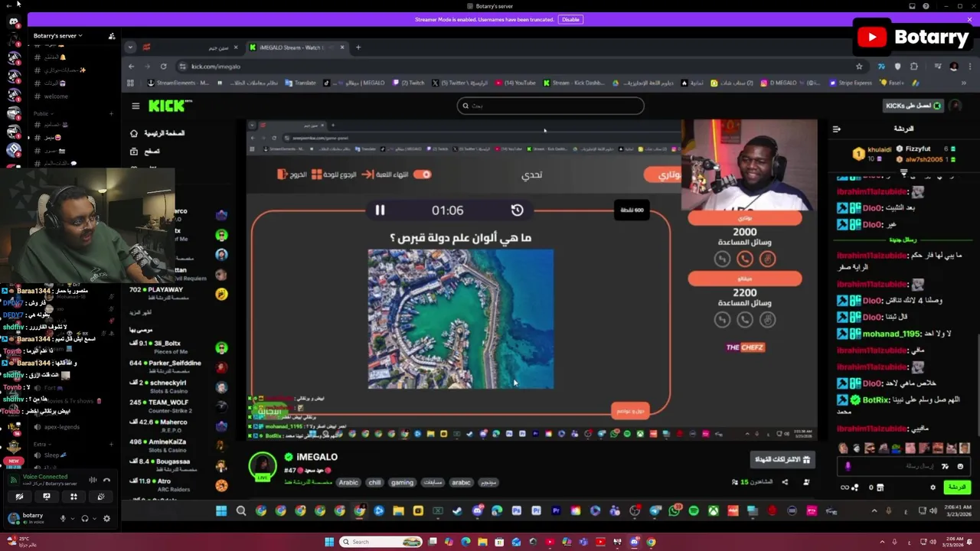Click the Windows taskbar Search box
This screenshot has height=551, width=980.
381,542
